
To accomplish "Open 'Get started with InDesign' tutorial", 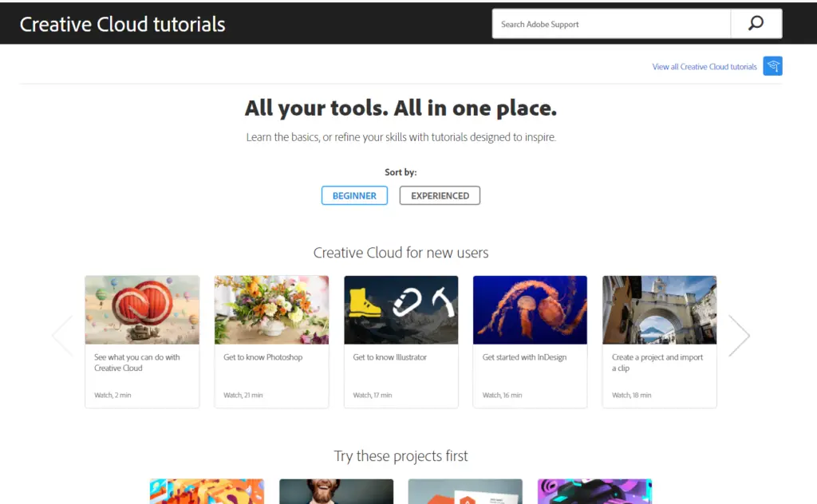I will pyautogui.click(x=524, y=357).
